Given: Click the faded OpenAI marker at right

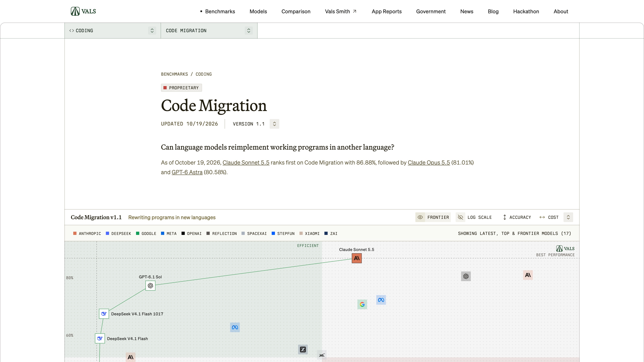Looking at the screenshot, I should pyautogui.click(x=466, y=276).
